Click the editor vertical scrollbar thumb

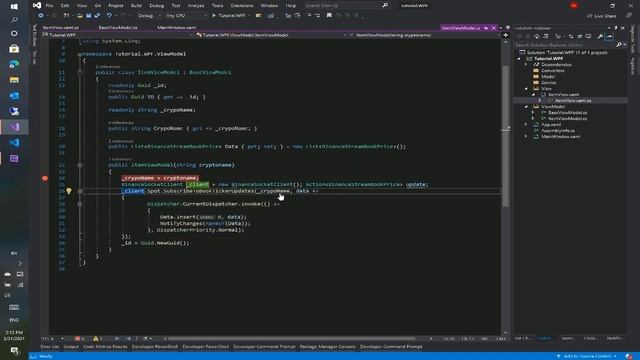[505, 136]
